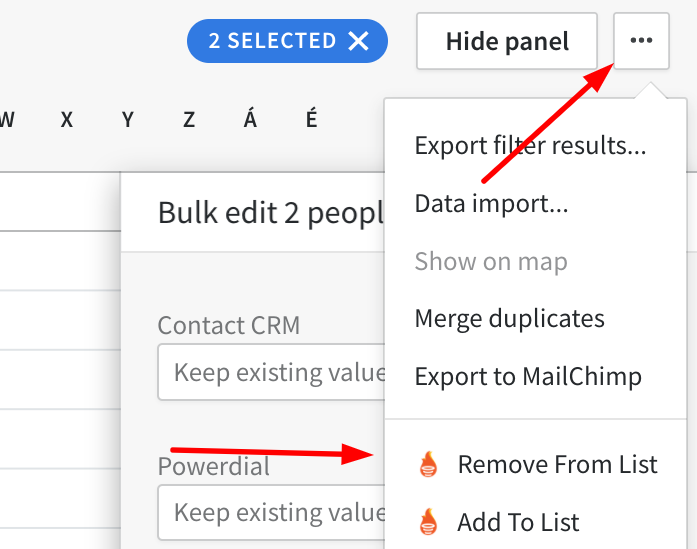
Task: Filter by letter Z in alphabet bar
Action: tap(189, 120)
